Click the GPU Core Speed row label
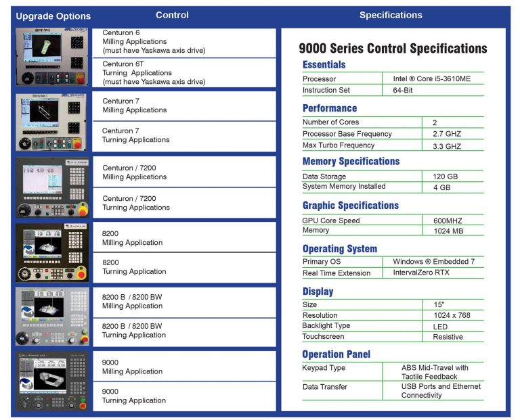Screen dimensions: 520x420 pyautogui.click(x=330, y=220)
